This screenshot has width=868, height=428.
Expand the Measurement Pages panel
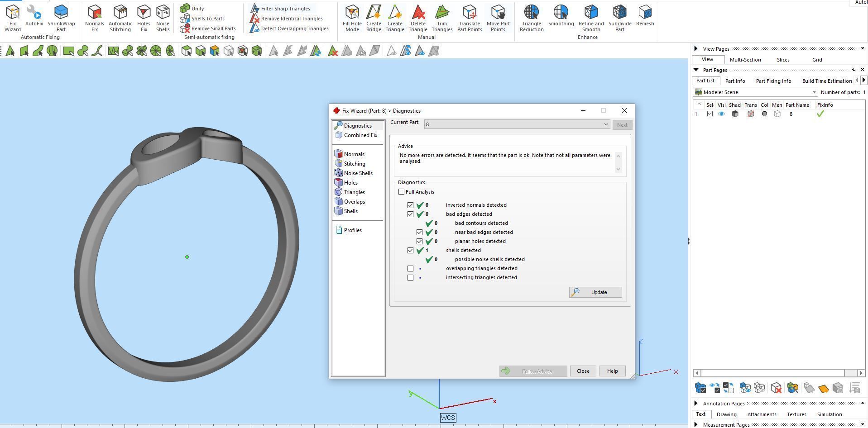696,424
